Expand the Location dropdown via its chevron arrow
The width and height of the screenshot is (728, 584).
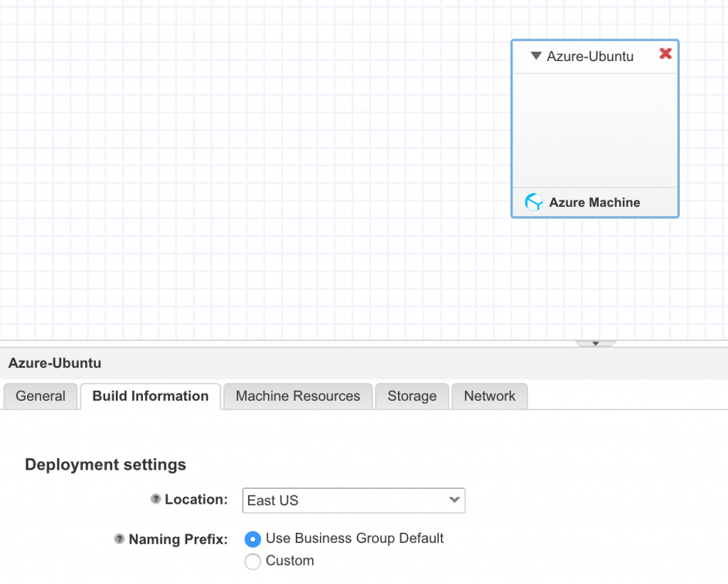pyautogui.click(x=454, y=500)
